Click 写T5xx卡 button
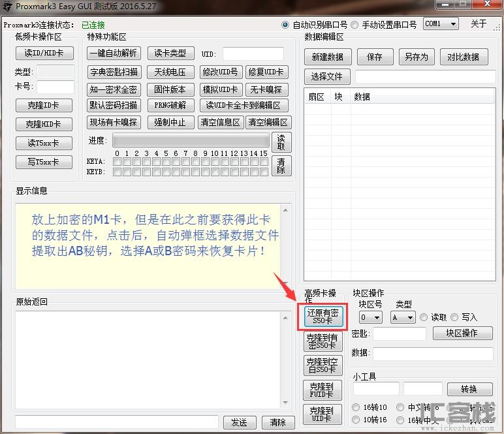The height and width of the screenshot is (434, 504). coord(44,162)
